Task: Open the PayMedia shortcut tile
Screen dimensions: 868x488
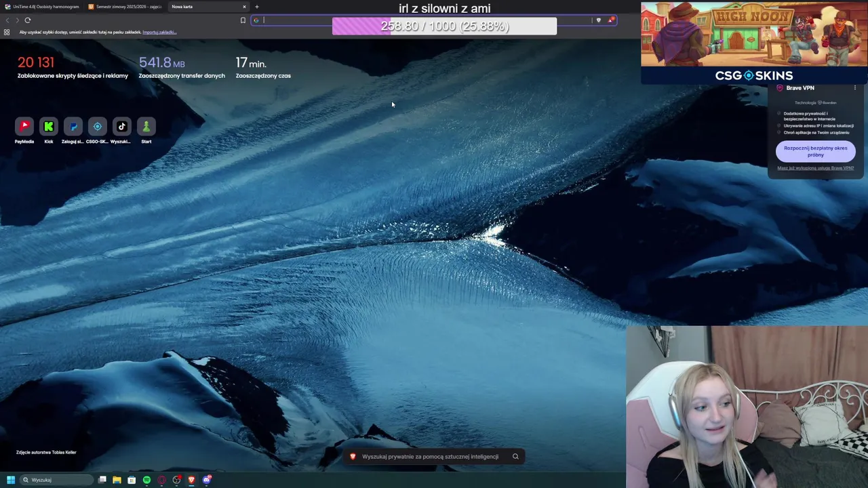Action: tap(24, 127)
